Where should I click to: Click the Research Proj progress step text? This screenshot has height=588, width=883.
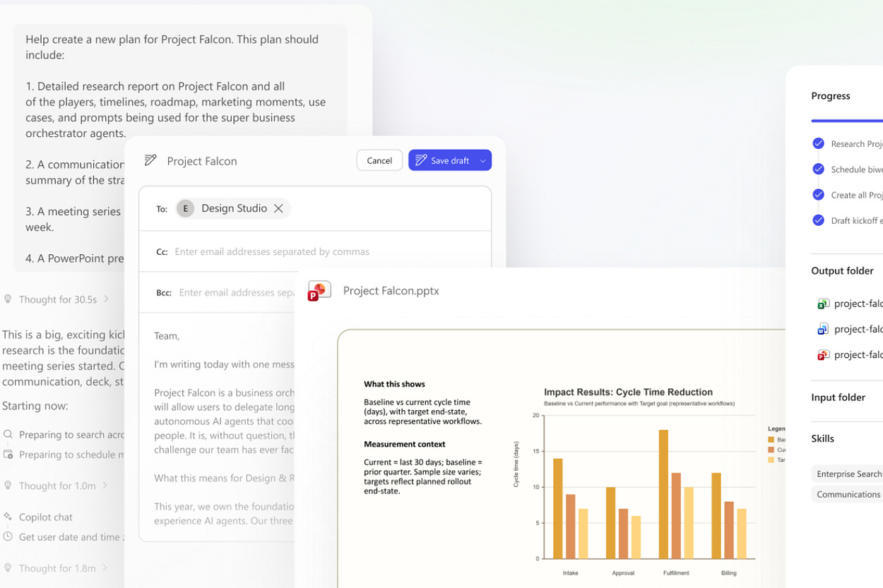coord(857,144)
